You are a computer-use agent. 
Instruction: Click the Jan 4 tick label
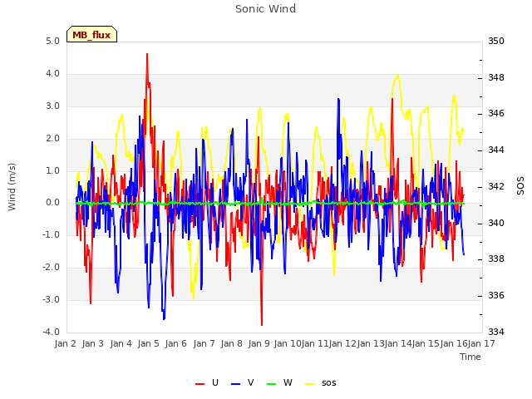click(121, 343)
